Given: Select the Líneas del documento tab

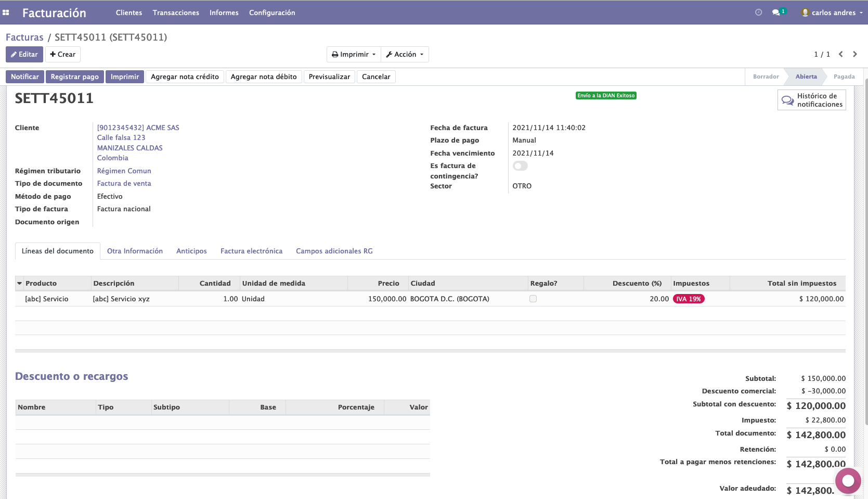Looking at the screenshot, I should point(58,251).
